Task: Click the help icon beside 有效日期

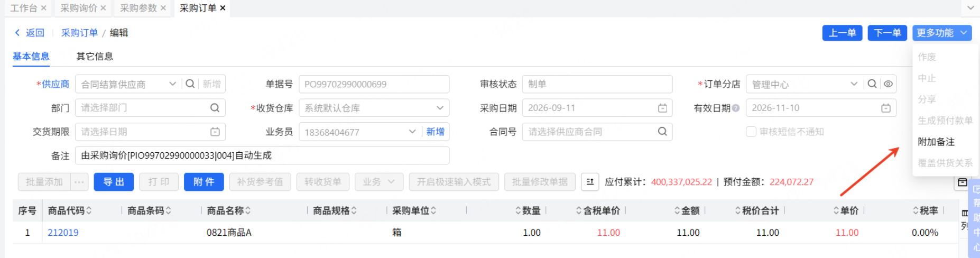Action: [736, 108]
